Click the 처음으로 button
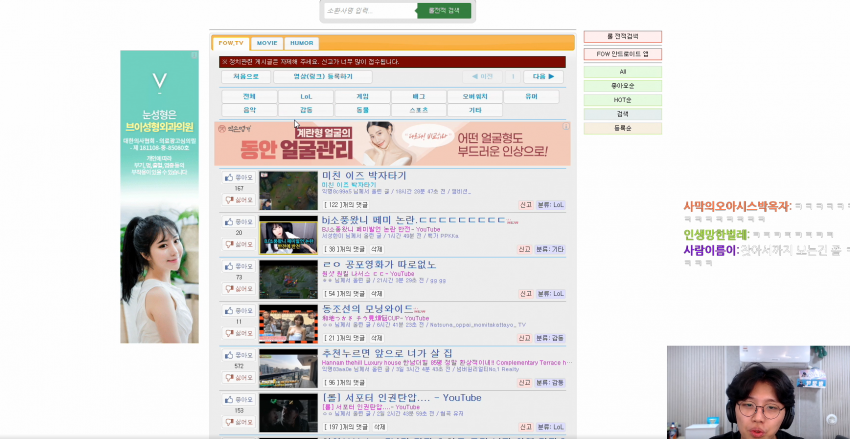The height and width of the screenshot is (439, 850). point(246,77)
